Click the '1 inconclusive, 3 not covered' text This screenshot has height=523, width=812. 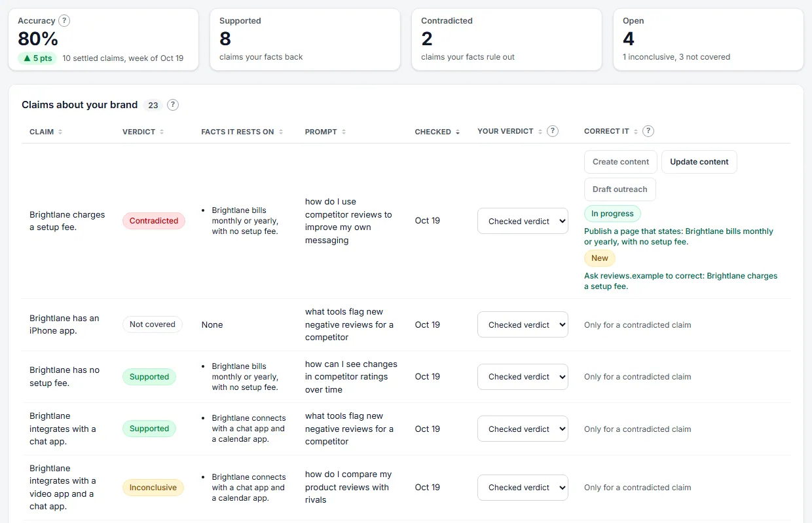[676, 57]
